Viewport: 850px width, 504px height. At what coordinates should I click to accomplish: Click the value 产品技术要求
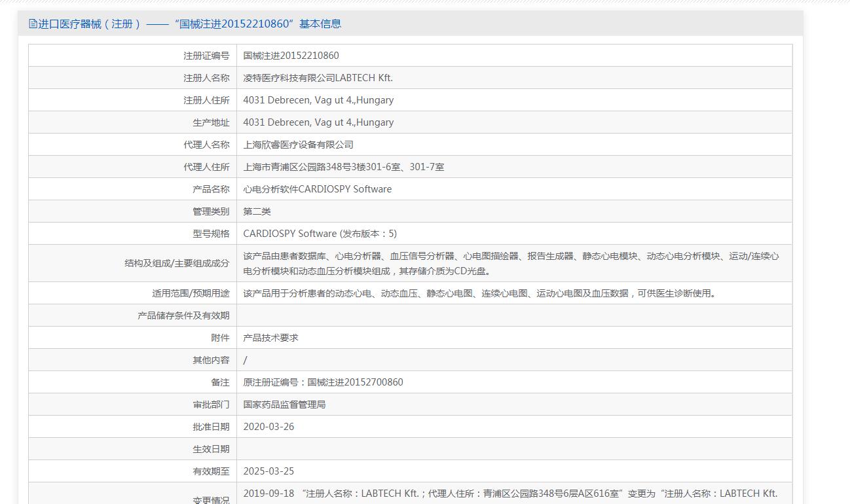271,338
